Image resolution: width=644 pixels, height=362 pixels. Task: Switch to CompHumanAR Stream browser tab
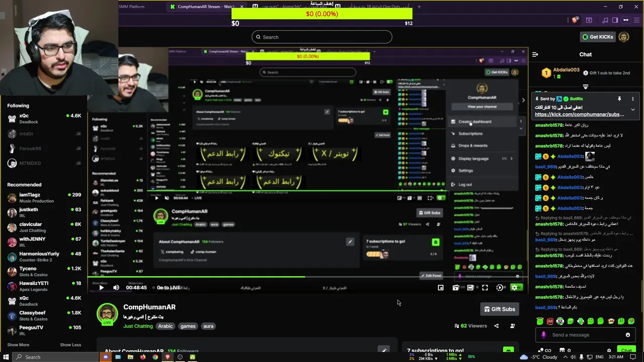point(206,7)
